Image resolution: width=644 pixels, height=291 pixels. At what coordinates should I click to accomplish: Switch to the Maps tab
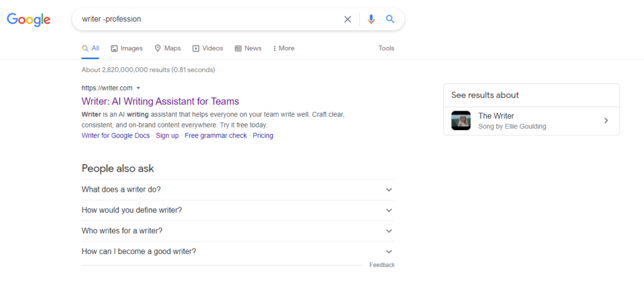click(x=167, y=48)
